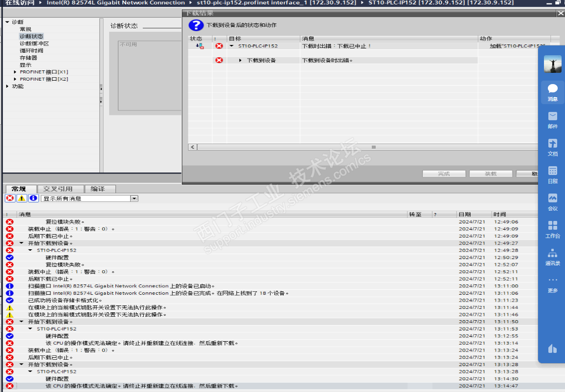Image resolution: width=565 pixels, height=392 pixels.
Task: Switch to the 常规 tab
Action: (x=19, y=189)
